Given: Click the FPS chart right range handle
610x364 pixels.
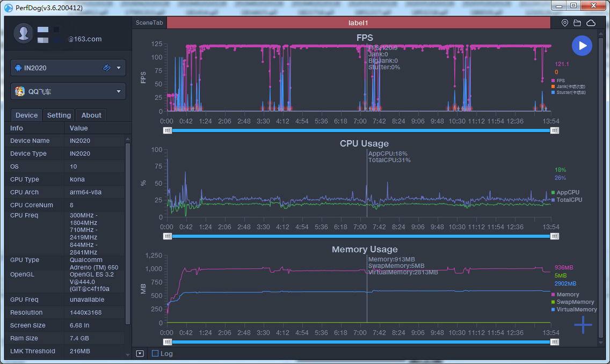Looking at the screenshot, I should point(555,130).
